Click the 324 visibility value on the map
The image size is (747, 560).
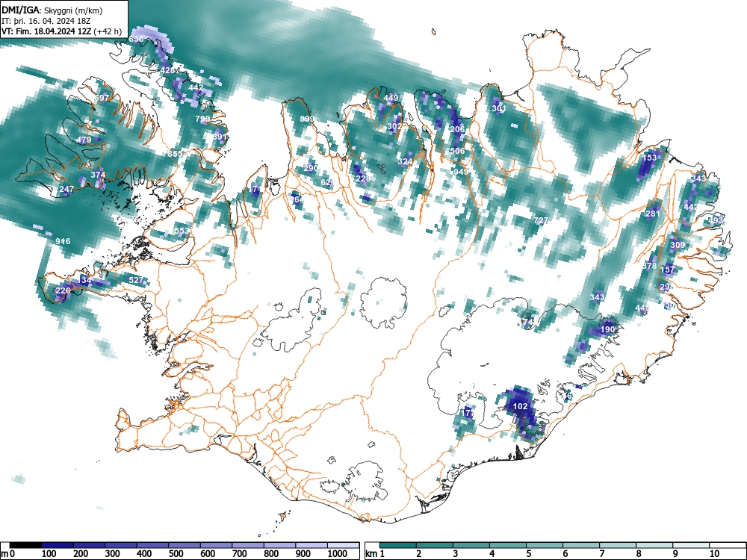405,161
